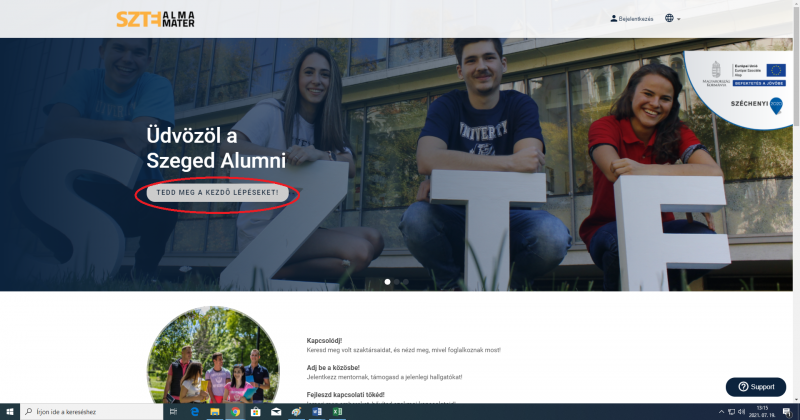Open Task View from the taskbar
The height and width of the screenshot is (420, 800).
[x=173, y=412]
